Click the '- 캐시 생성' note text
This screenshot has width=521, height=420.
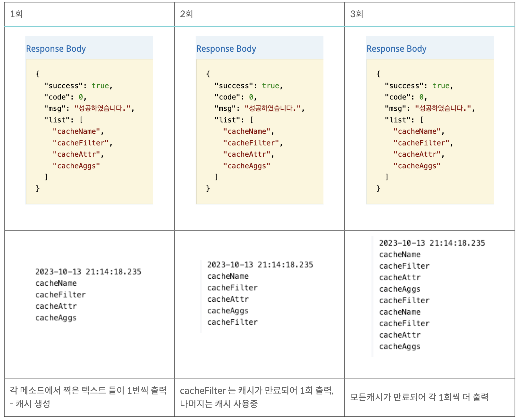click(30, 404)
